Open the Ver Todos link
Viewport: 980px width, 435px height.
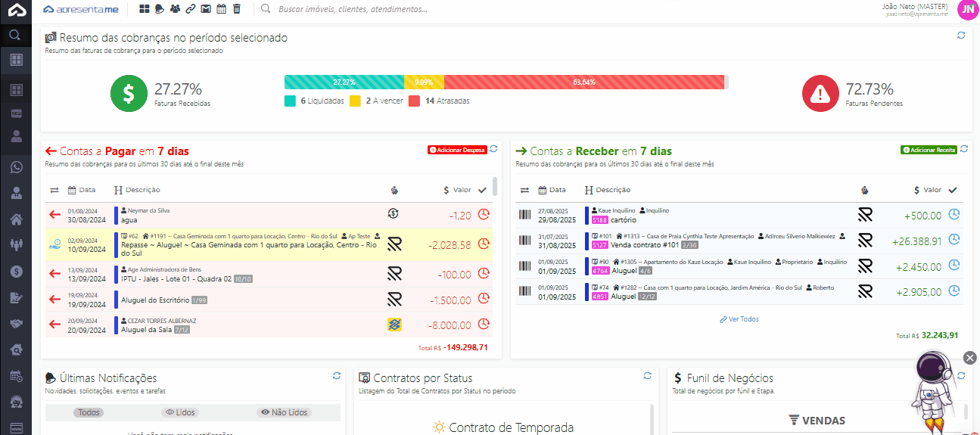(x=739, y=319)
